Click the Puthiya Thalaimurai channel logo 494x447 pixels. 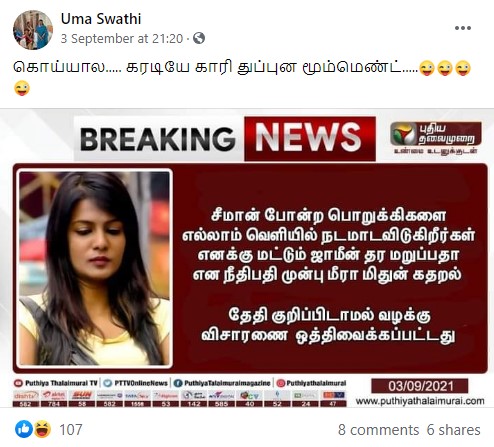pos(436,137)
